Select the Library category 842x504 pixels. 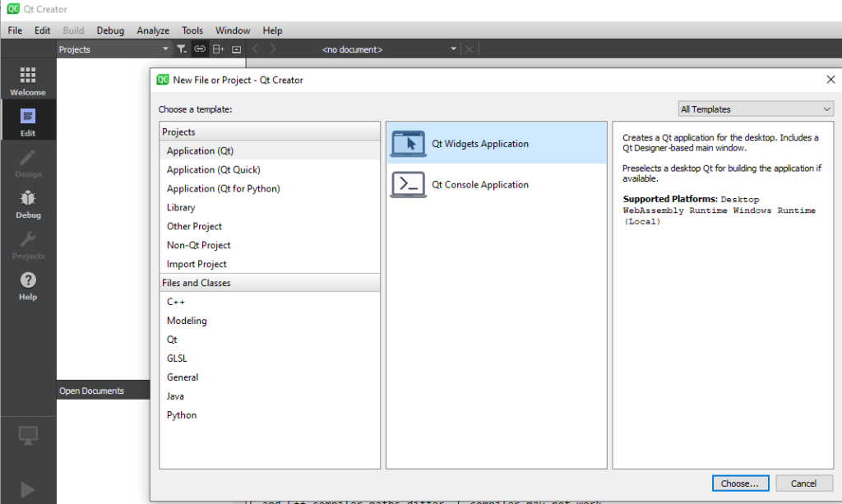pyautogui.click(x=270, y=207)
